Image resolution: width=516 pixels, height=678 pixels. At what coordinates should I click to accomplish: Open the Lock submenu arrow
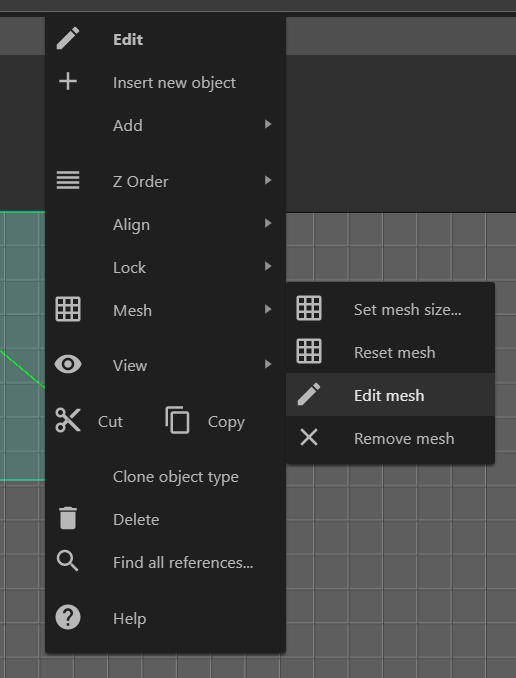pos(268,266)
